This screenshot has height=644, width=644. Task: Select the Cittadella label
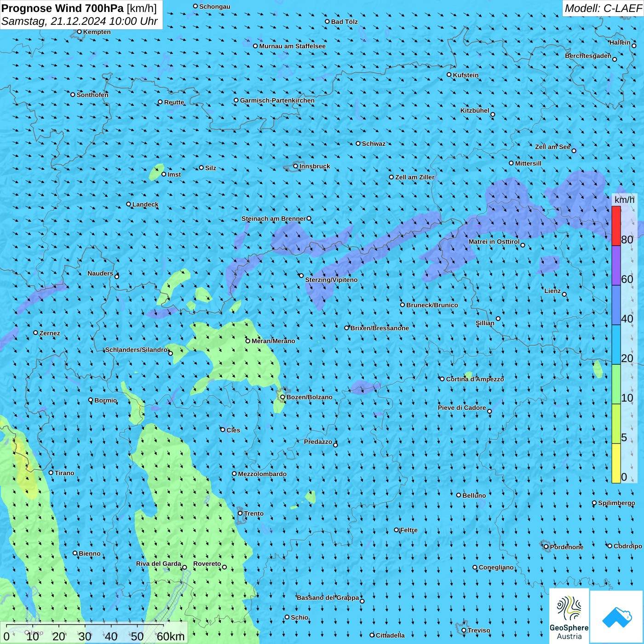[x=390, y=635]
